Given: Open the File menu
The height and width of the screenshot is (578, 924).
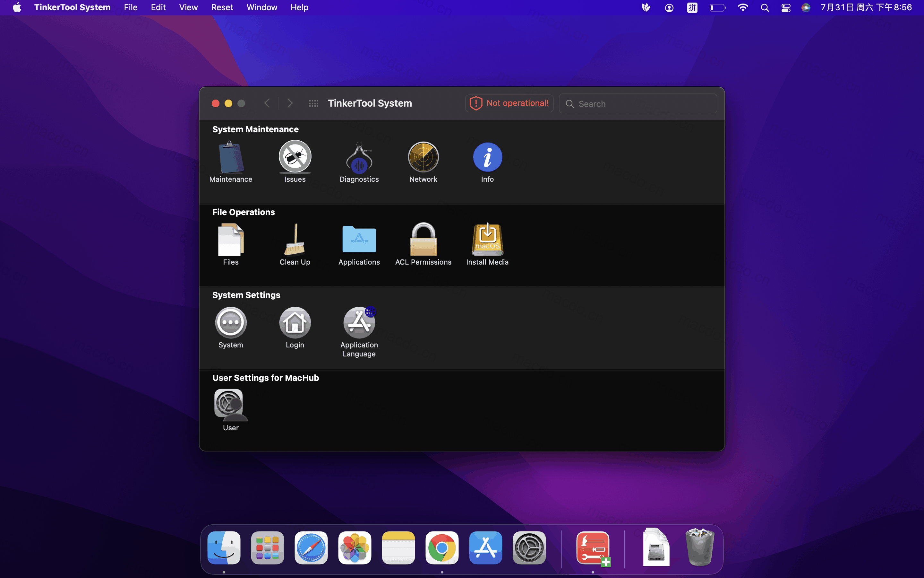Looking at the screenshot, I should [x=131, y=7].
